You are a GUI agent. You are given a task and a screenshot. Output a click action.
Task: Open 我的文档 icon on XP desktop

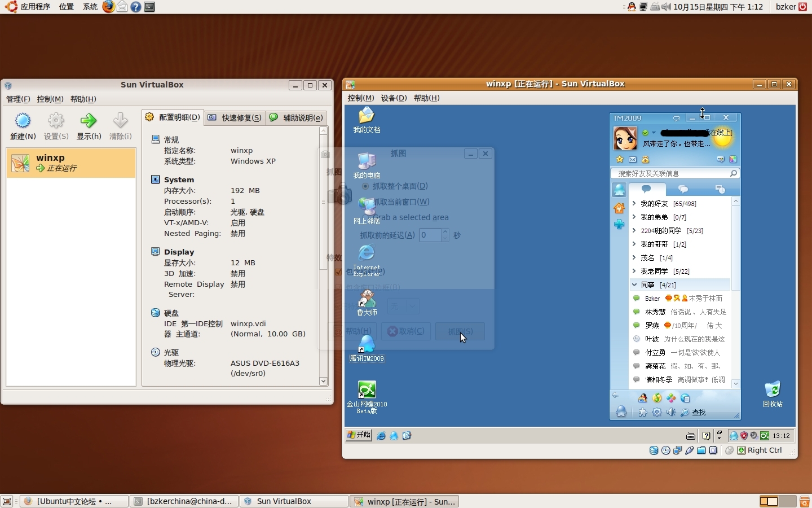[x=367, y=120]
